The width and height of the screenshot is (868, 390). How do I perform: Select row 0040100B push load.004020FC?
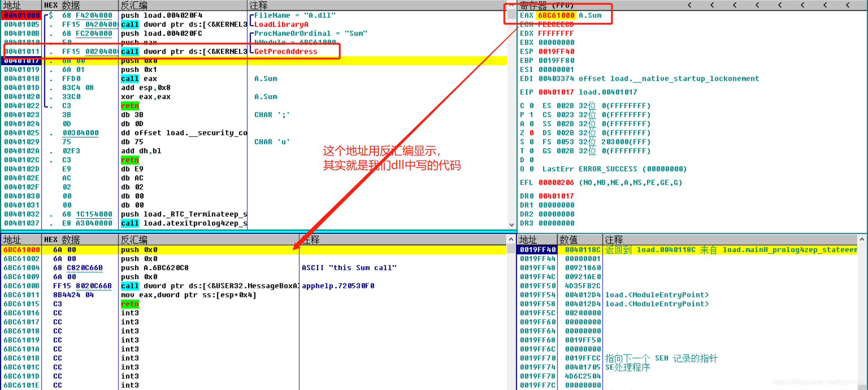click(x=255, y=33)
